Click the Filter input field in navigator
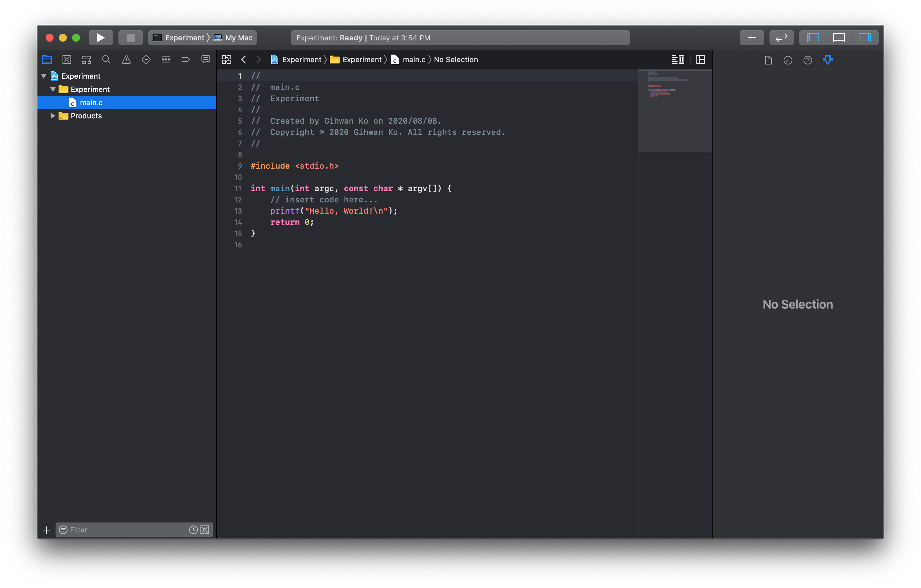Viewport: 921px width, 588px height. click(x=127, y=529)
